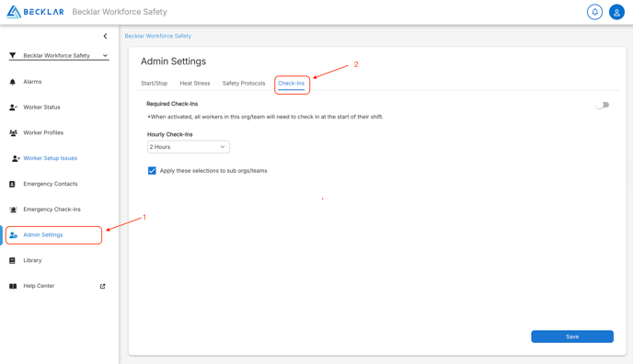Screen dimensions: 633x364
Task: Open the Library section
Action: pyautogui.click(x=32, y=260)
